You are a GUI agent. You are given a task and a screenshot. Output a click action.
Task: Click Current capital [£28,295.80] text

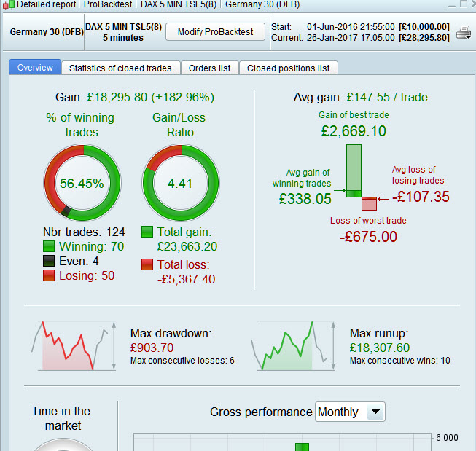click(424, 38)
